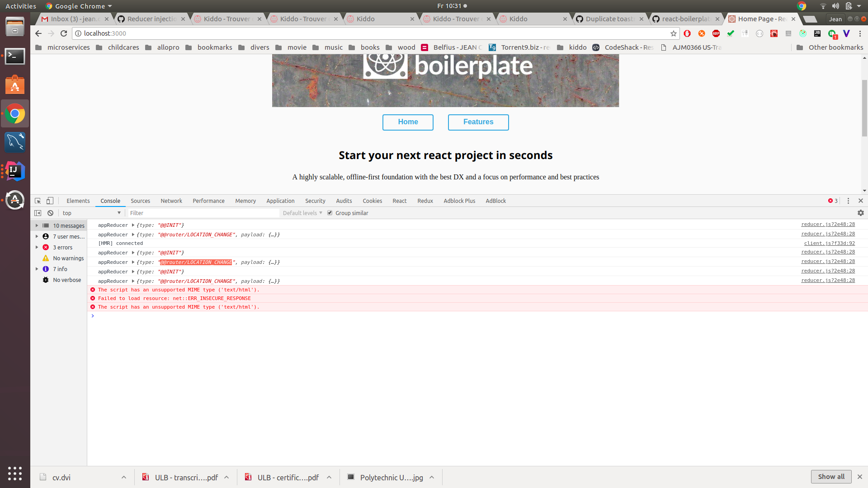Expand the 7 user messages group
The height and width of the screenshot is (488, 868).
[37, 236]
